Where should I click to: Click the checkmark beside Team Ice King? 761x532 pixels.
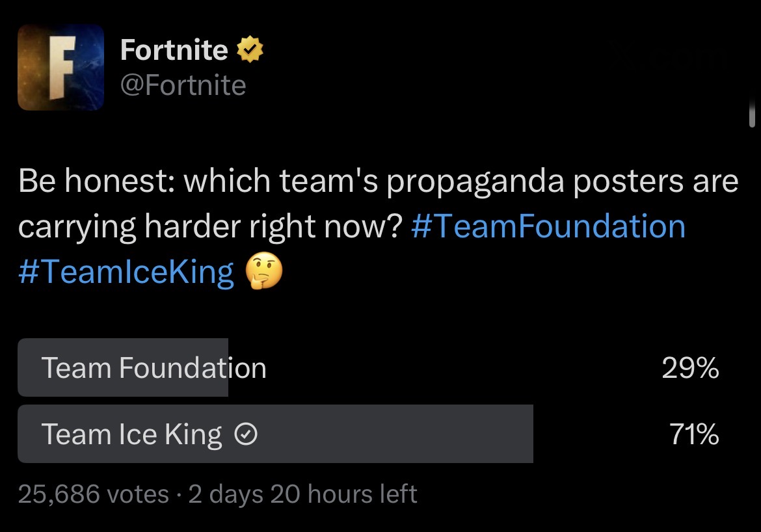pos(247,434)
